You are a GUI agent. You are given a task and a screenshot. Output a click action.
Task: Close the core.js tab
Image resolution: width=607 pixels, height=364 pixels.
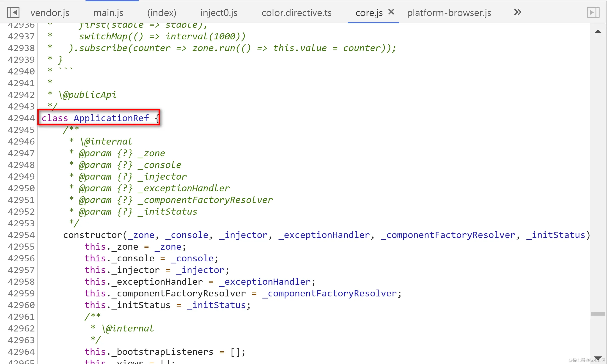391,12
